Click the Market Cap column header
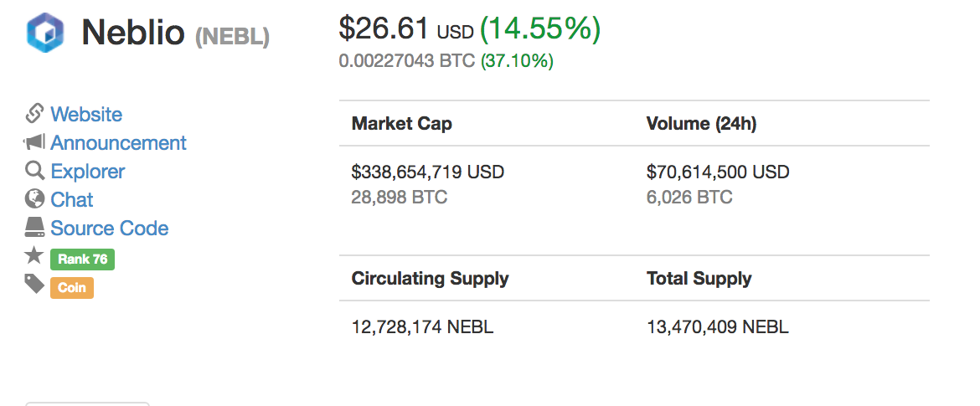The width and height of the screenshot is (980, 406). click(x=401, y=124)
